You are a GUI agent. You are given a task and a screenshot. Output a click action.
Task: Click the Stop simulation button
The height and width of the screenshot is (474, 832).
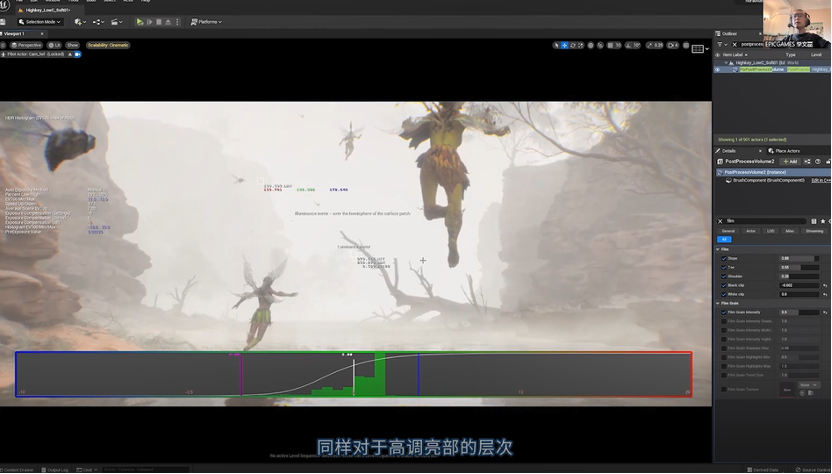[159, 22]
